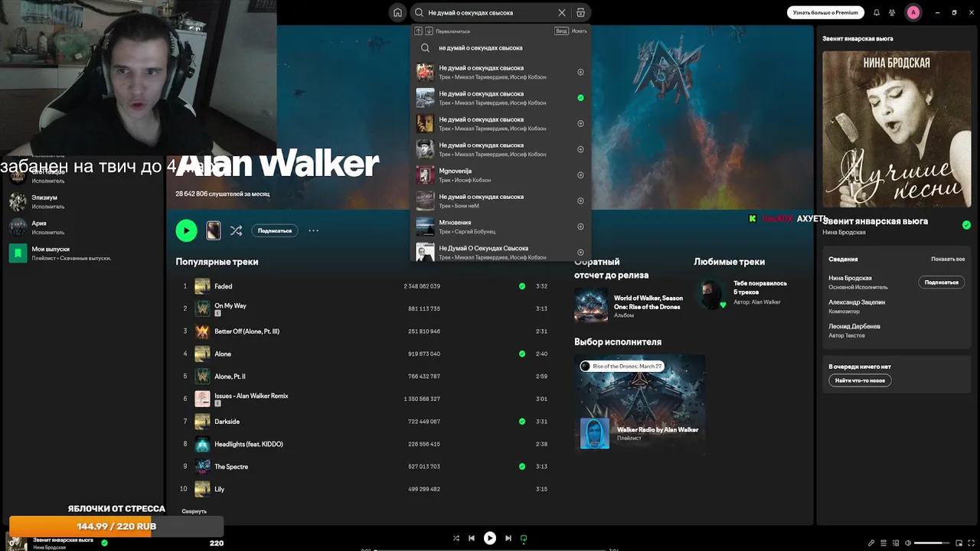
Task: Toggle shuffle in bottom player bar
Action: tap(456, 539)
